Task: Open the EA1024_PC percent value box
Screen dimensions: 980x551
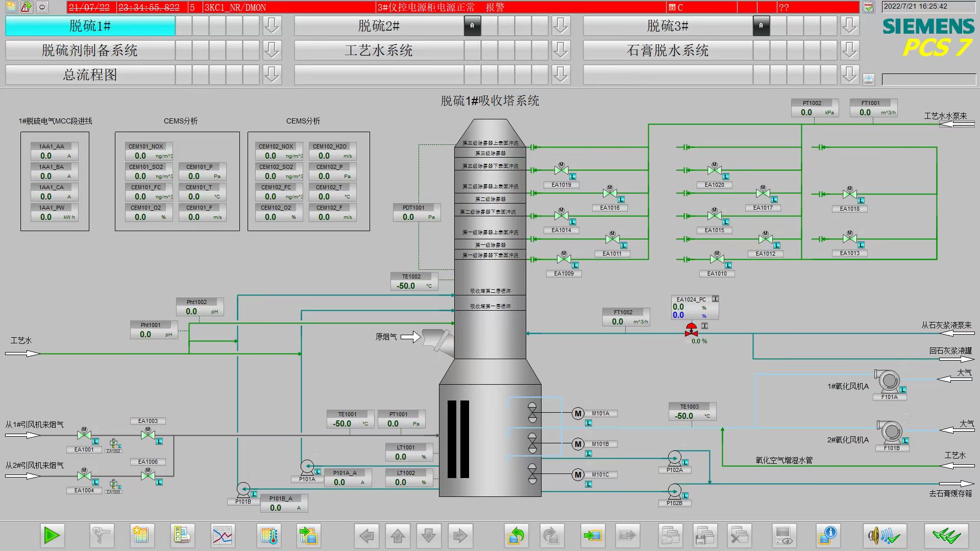Action: tap(695, 308)
